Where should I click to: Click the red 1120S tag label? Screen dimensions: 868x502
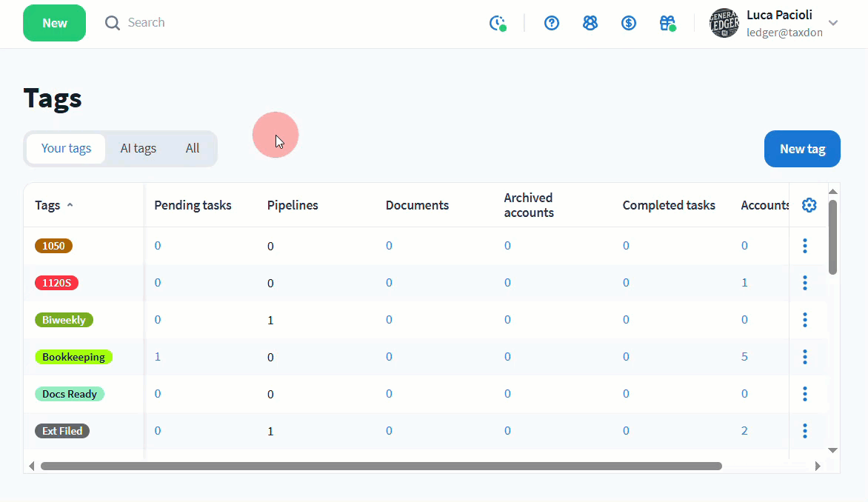56,283
